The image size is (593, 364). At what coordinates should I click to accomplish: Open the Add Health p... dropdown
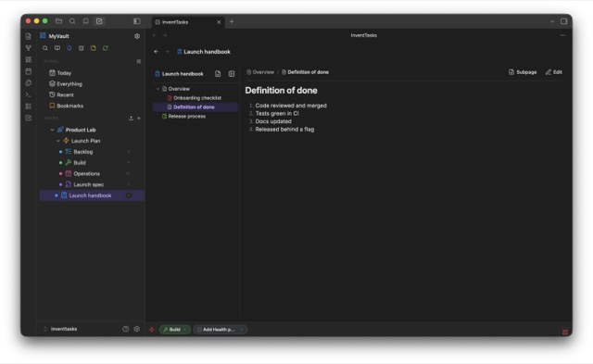221,329
